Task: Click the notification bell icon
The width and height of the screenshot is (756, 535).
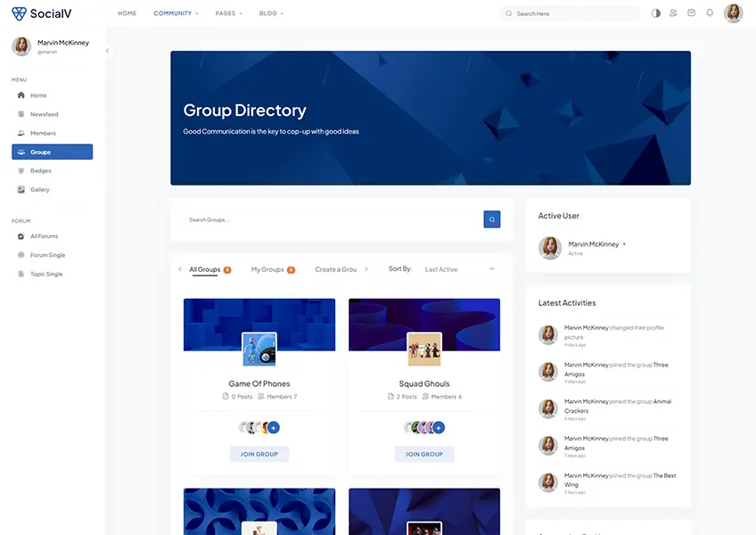Action: (709, 12)
